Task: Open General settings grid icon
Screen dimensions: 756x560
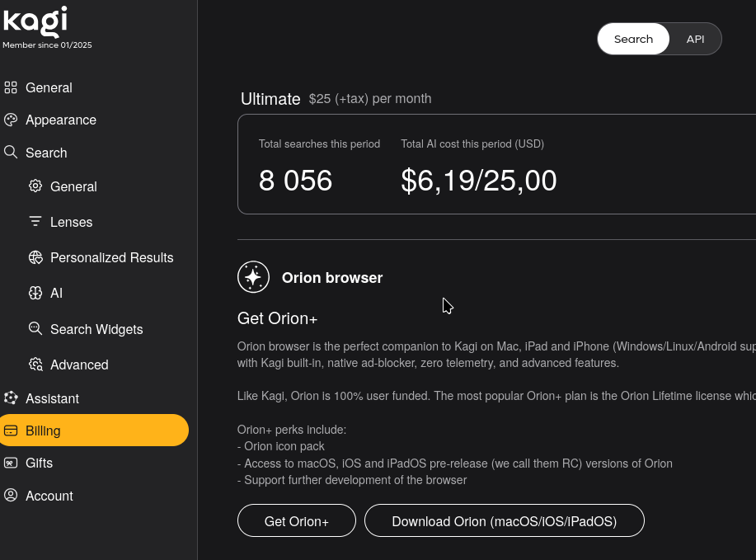Action: pos(11,87)
